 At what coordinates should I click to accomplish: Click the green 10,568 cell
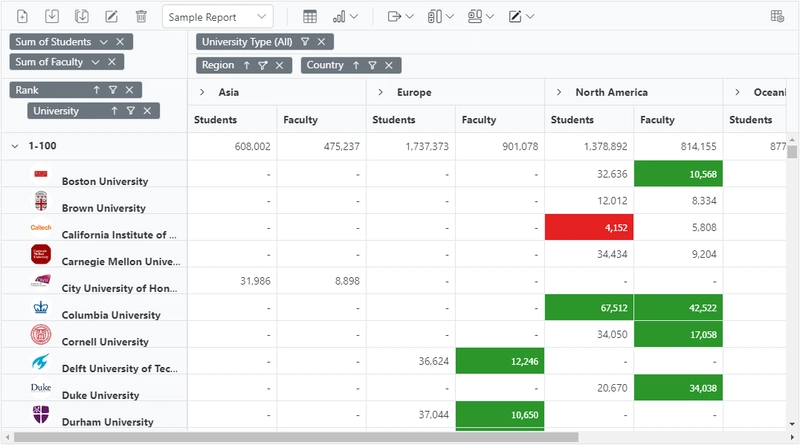click(x=679, y=174)
